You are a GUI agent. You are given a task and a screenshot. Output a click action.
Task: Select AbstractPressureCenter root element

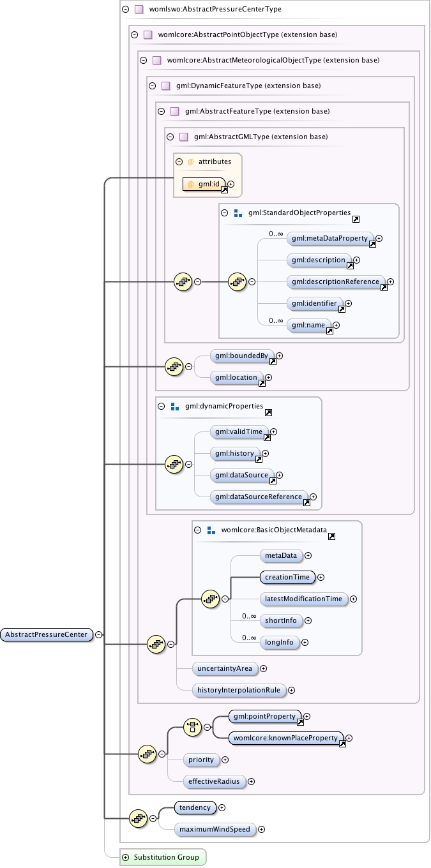47,635
